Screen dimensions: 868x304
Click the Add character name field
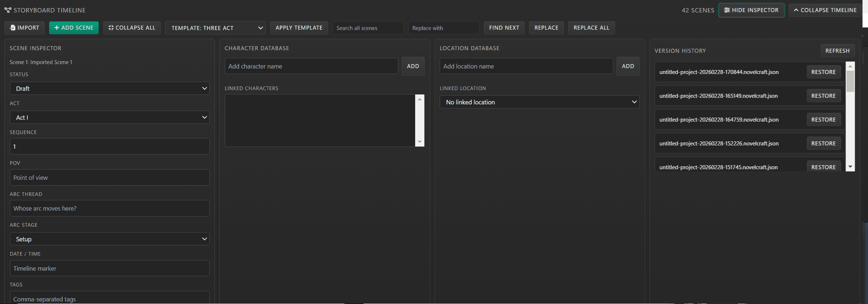point(311,66)
